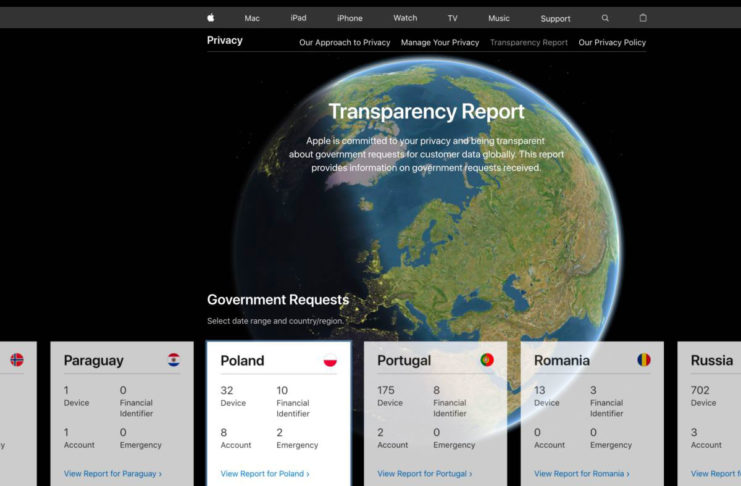Click the Paraguay flag icon
Image resolution: width=741 pixels, height=486 pixels.
pos(174,360)
